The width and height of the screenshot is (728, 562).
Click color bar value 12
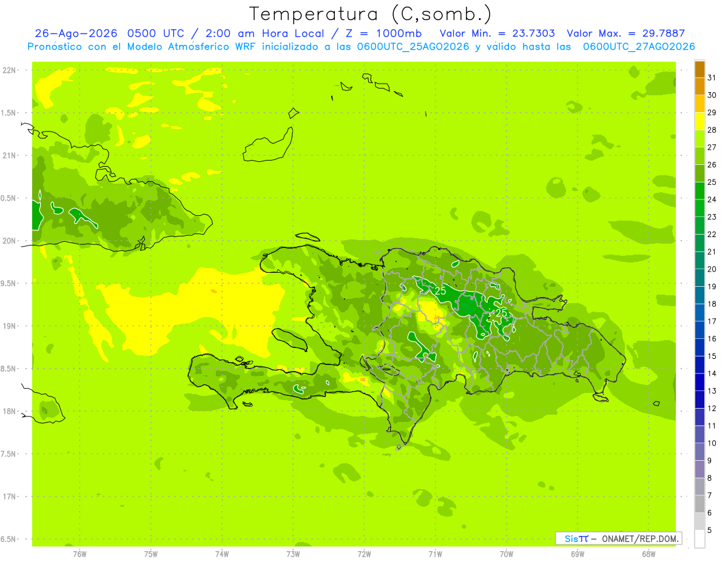tap(712, 408)
